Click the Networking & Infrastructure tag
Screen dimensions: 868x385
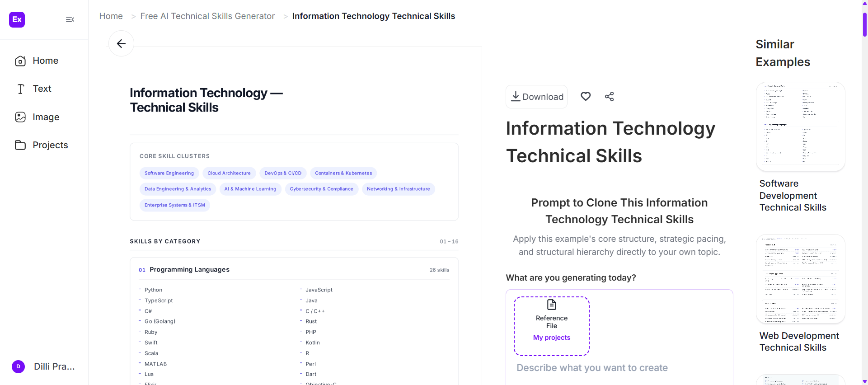click(399, 189)
